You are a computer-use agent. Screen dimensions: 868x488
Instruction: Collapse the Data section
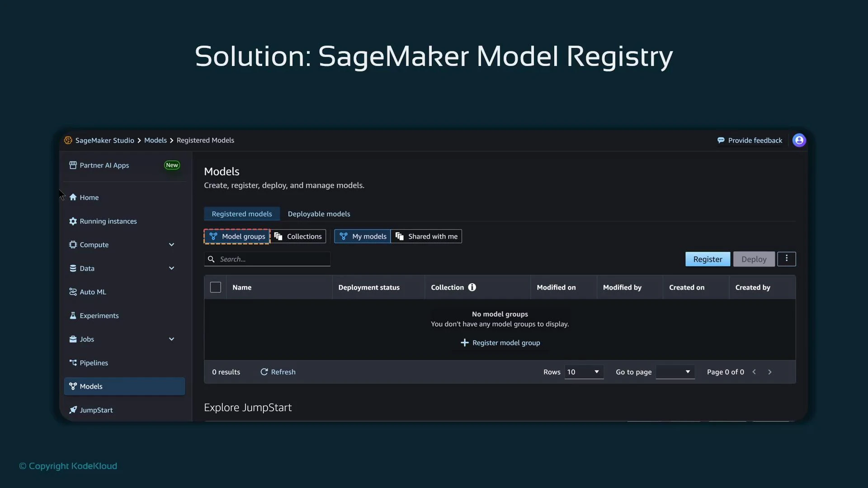(x=171, y=268)
